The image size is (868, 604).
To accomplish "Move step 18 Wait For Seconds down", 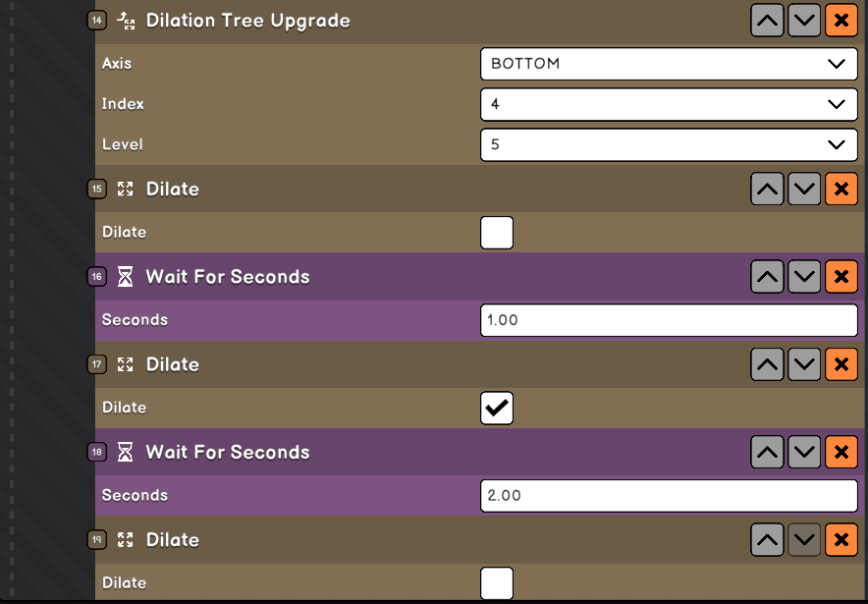I will (x=804, y=452).
